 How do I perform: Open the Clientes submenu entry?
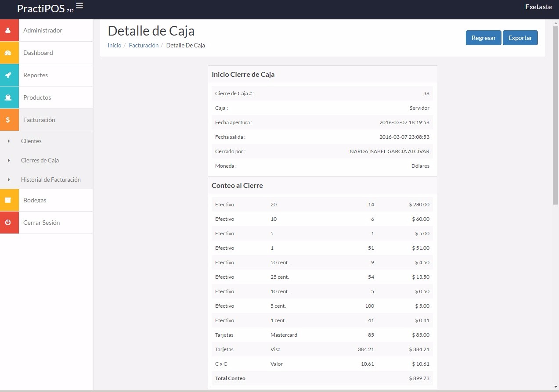(x=31, y=141)
